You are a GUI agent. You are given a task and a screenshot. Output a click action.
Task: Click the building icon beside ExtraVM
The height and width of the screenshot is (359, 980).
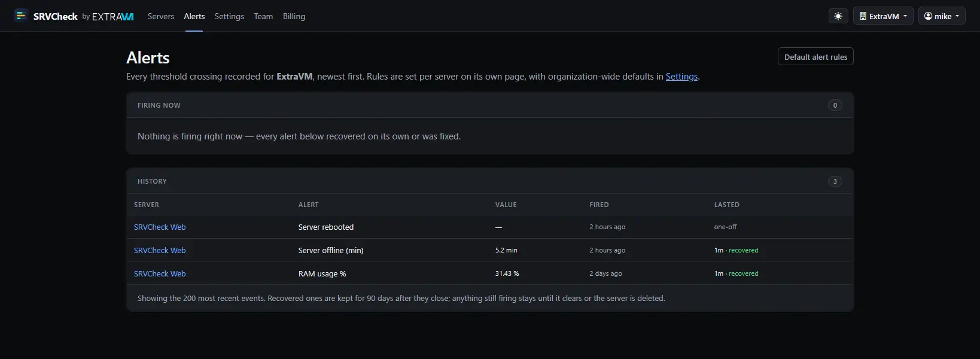click(x=863, y=16)
